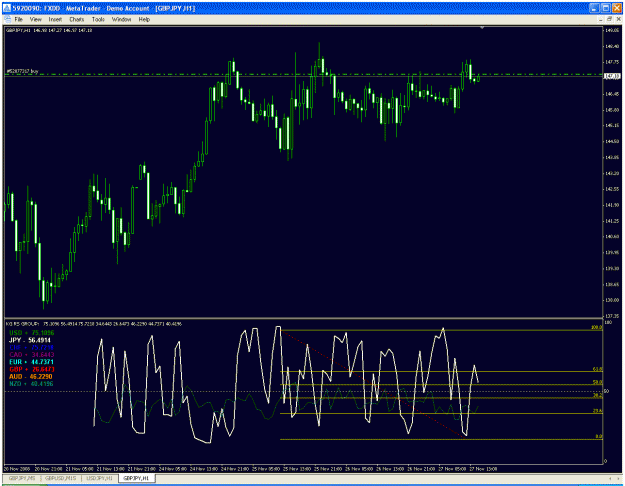Click the NZD 40.4196 strength label

tap(31, 384)
